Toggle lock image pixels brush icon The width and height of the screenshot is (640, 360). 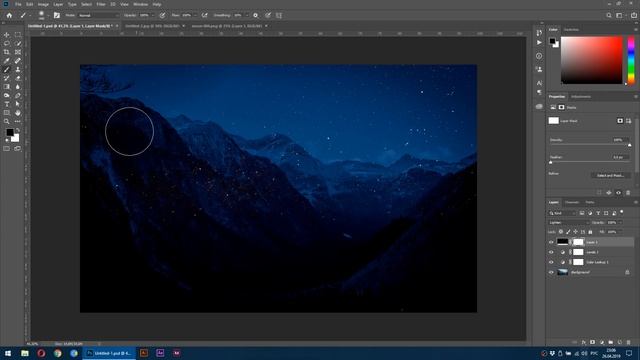click(568, 232)
